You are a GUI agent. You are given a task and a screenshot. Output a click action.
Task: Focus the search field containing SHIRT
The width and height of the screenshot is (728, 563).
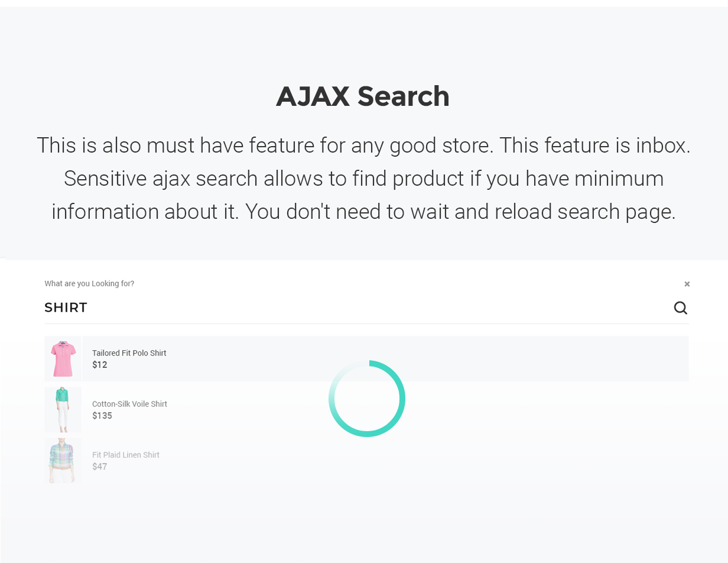click(355, 308)
